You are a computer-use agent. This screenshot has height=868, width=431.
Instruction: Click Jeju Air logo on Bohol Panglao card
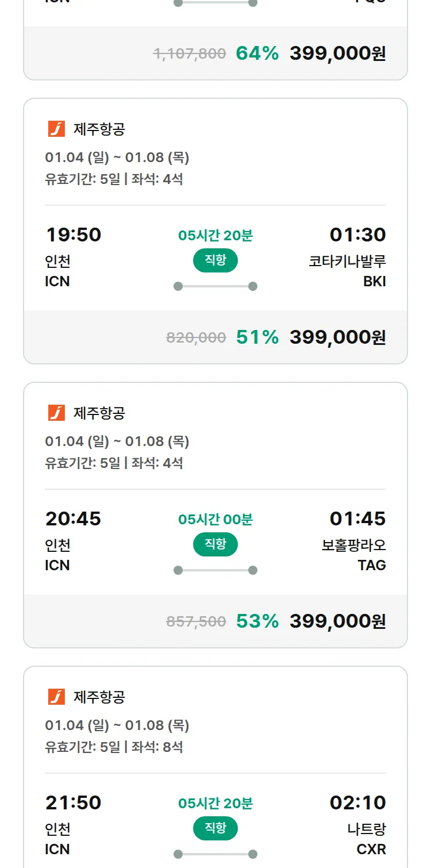click(x=56, y=413)
